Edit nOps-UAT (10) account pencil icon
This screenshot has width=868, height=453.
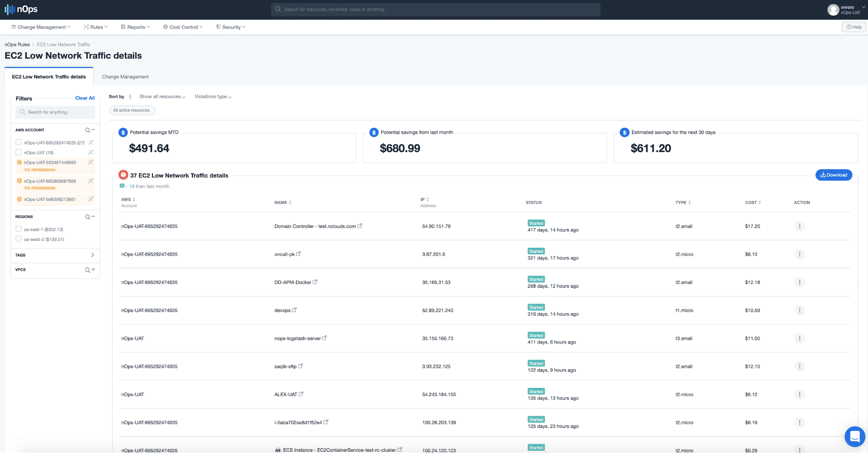[91, 152]
